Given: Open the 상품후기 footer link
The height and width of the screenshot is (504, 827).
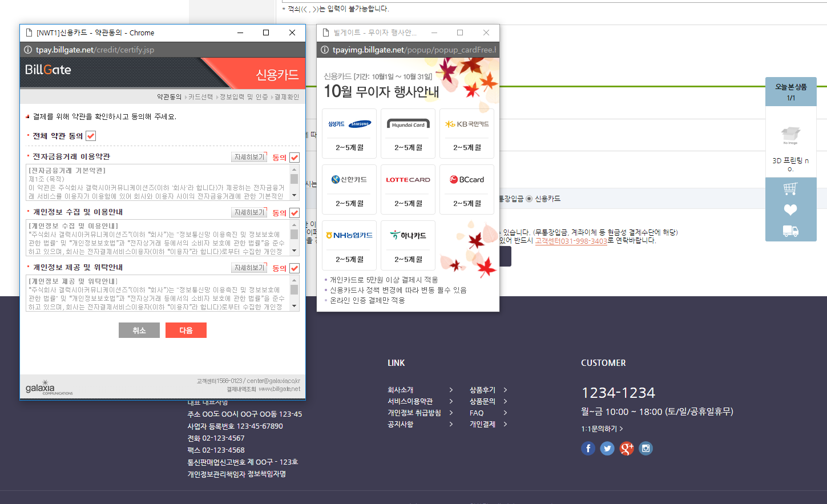Looking at the screenshot, I should point(482,390).
